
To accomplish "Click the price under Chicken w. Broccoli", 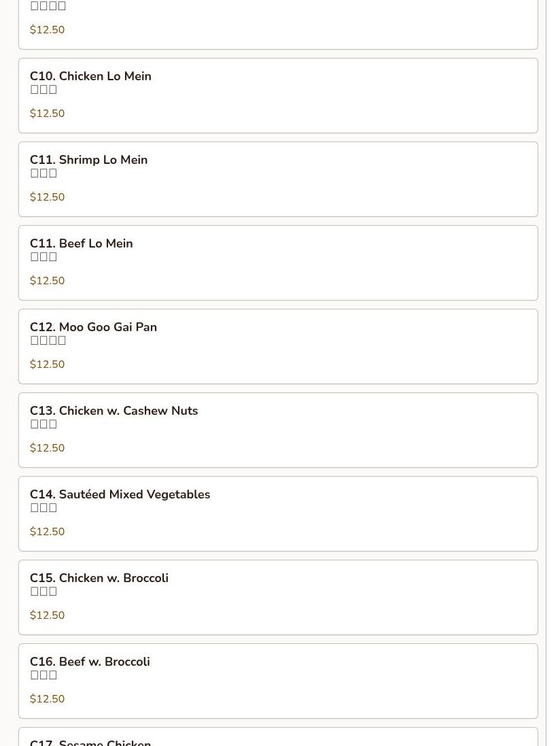I will point(47,616).
